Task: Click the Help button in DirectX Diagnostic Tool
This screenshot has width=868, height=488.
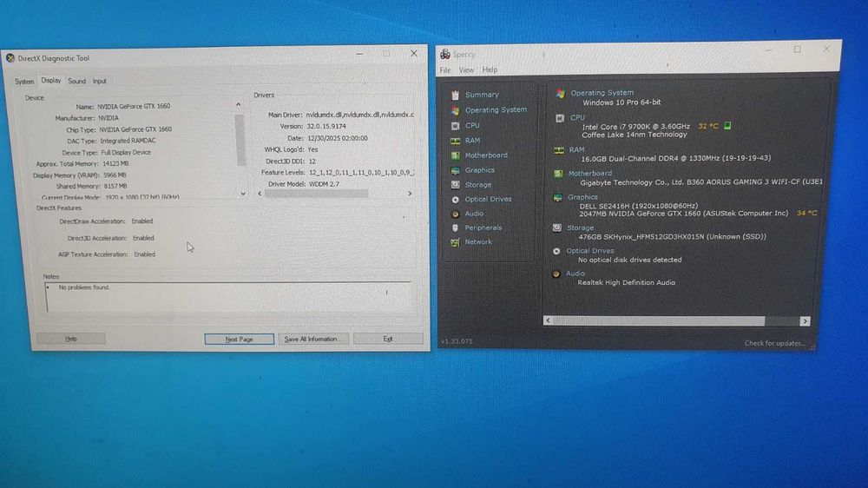Action: point(71,339)
